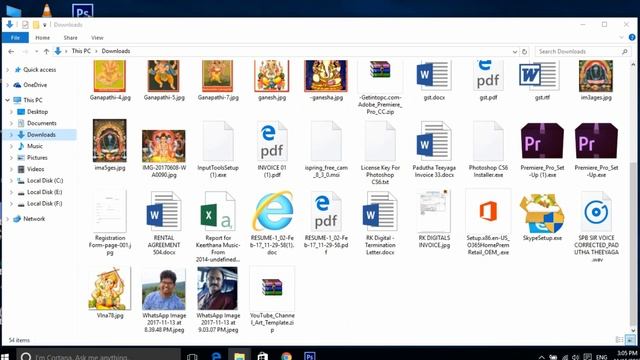Viewport: 640px width, 360px height.
Task: Switch to details view button
Action: tap(620, 340)
